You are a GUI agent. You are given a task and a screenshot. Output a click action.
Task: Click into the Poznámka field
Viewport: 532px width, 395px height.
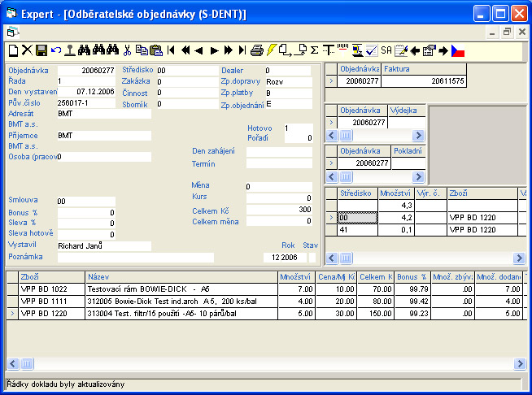click(134, 257)
